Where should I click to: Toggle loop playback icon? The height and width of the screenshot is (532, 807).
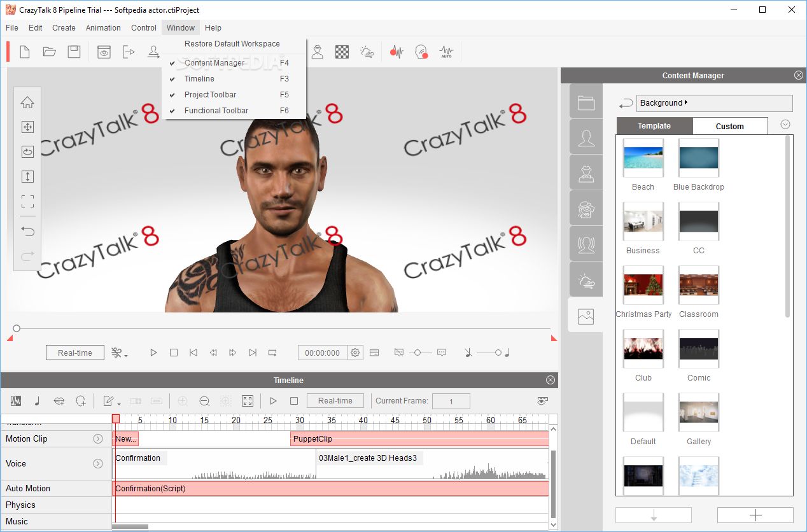pyautogui.click(x=272, y=353)
